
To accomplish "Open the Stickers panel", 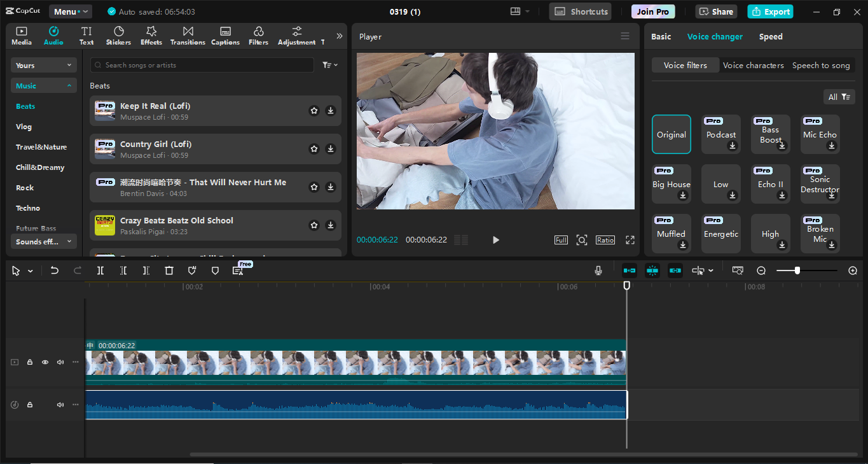I will click(118, 35).
